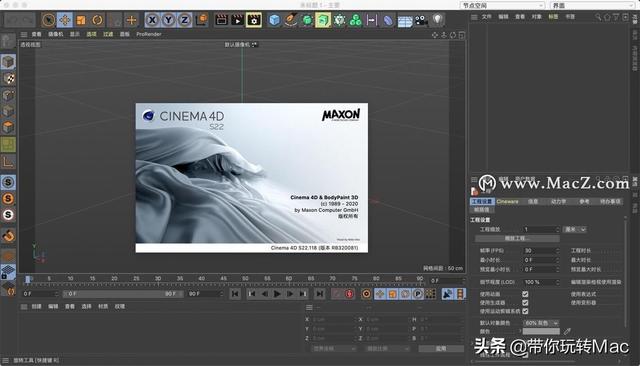Viewport: 640px width, 366px height.
Task: Uncheck the first checkbox below LOD field
Action: pos(525,294)
